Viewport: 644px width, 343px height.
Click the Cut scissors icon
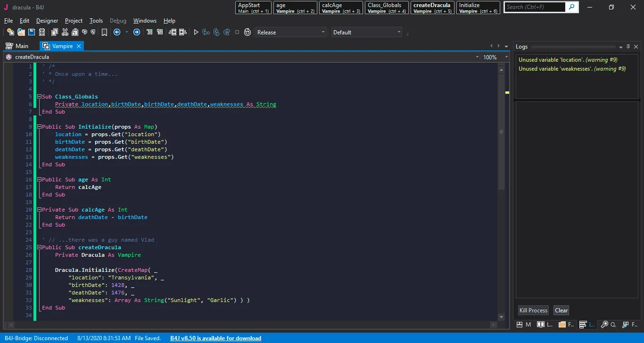(65, 32)
